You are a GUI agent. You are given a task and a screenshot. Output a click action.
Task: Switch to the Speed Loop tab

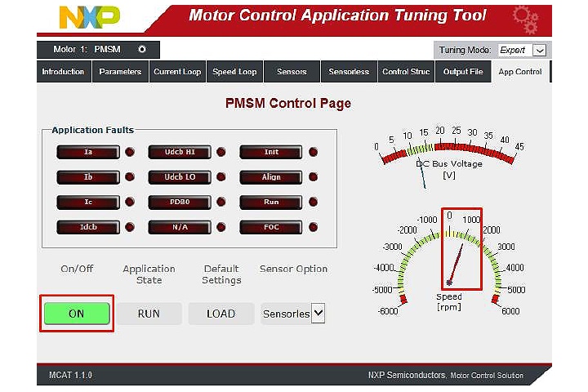[x=234, y=72]
